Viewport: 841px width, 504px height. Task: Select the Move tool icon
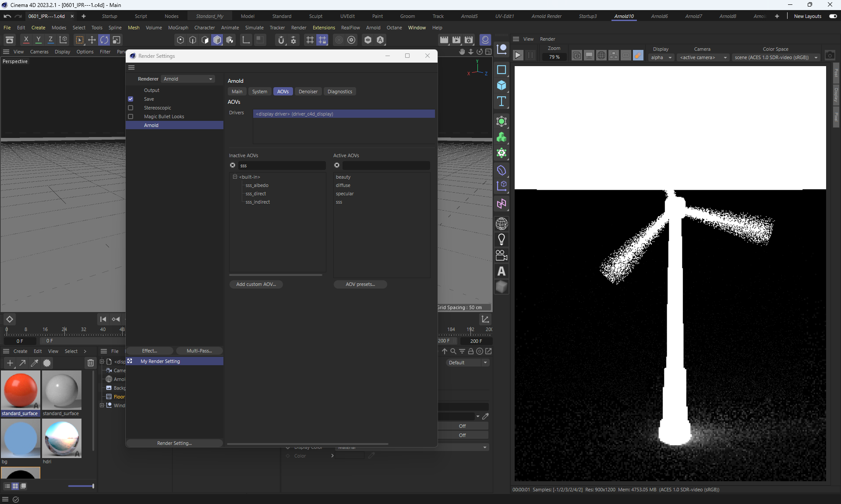pos(92,40)
